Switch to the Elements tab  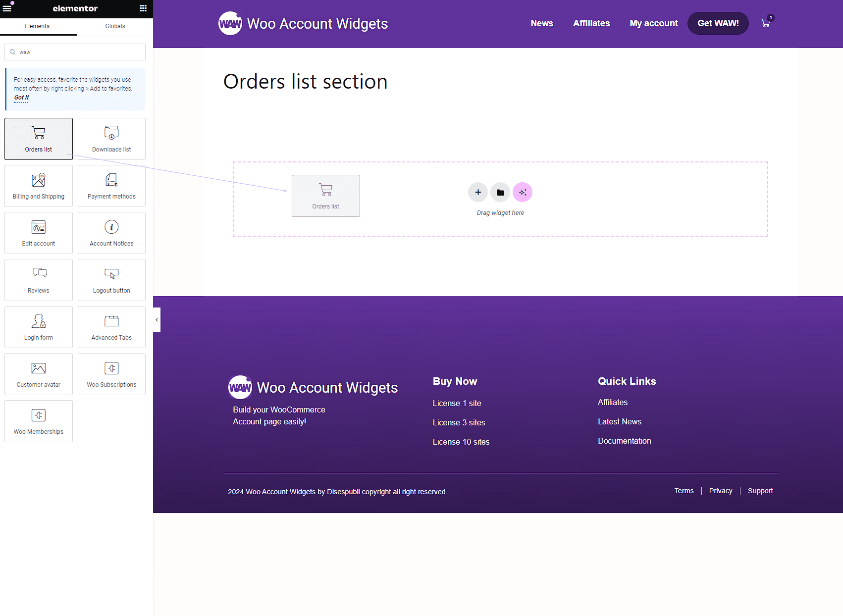37,26
